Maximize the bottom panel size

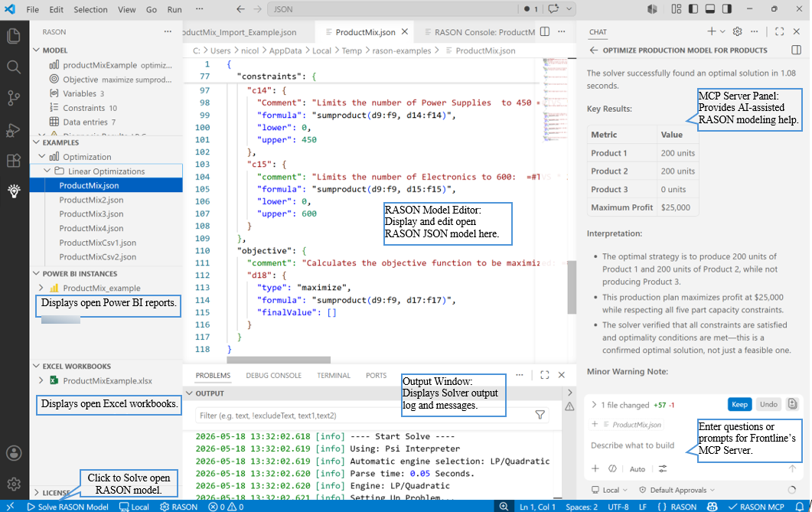[545, 375]
